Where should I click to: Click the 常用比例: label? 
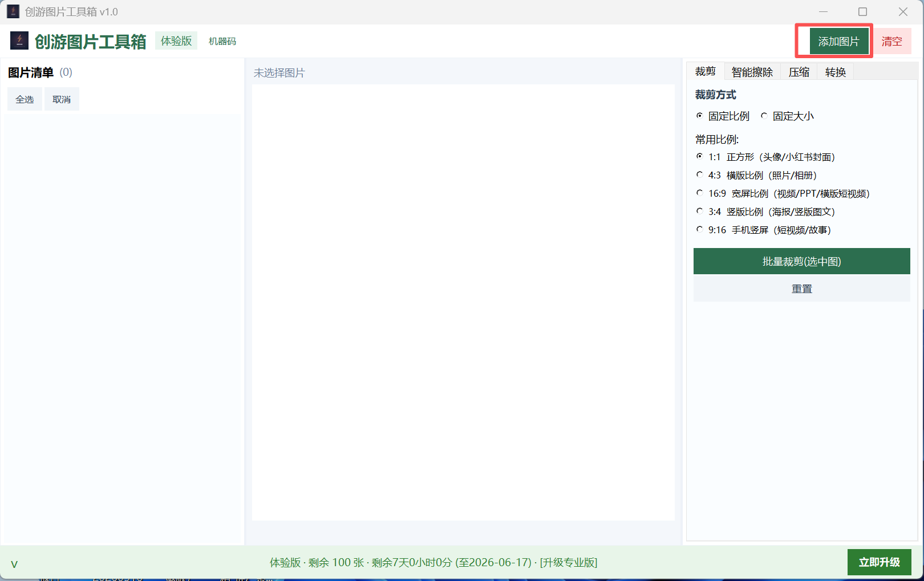click(x=717, y=140)
